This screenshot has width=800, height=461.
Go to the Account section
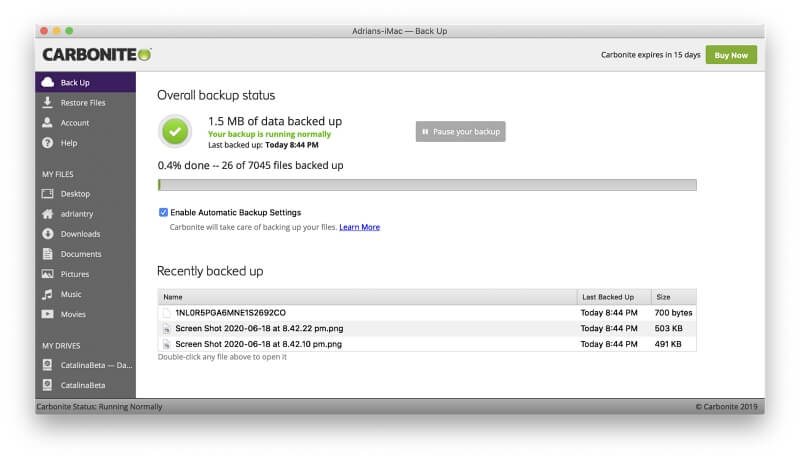(x=86, y=122)
